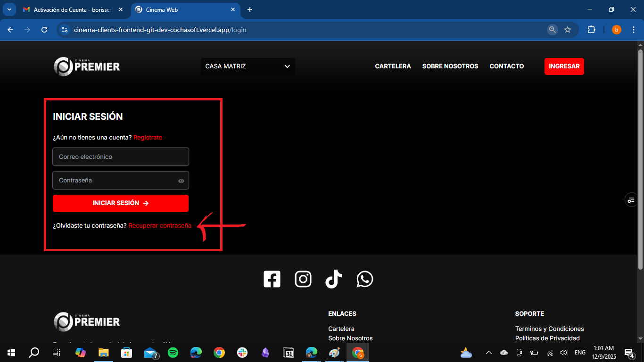
Task: Launch Spotify from the taskbar
Action: [173, 353]
